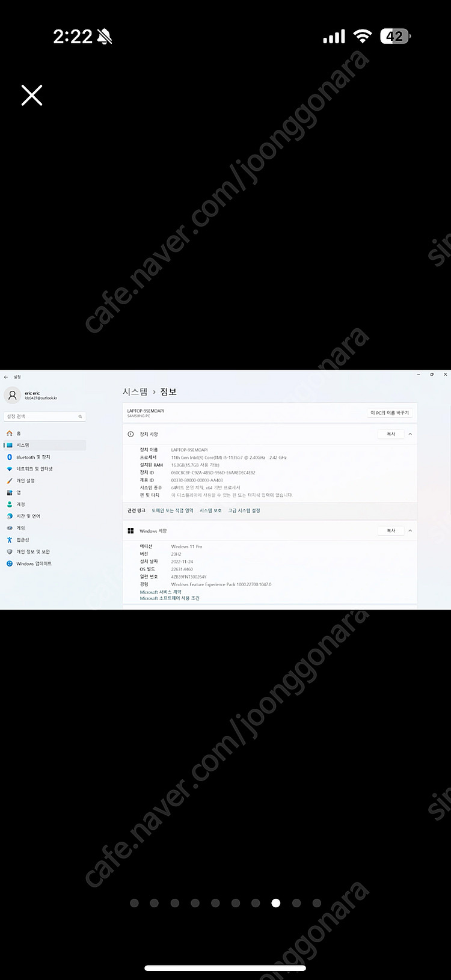Minimize the Settings window
The height and width of the screenshot is (980, 451).
click(419, 374)
